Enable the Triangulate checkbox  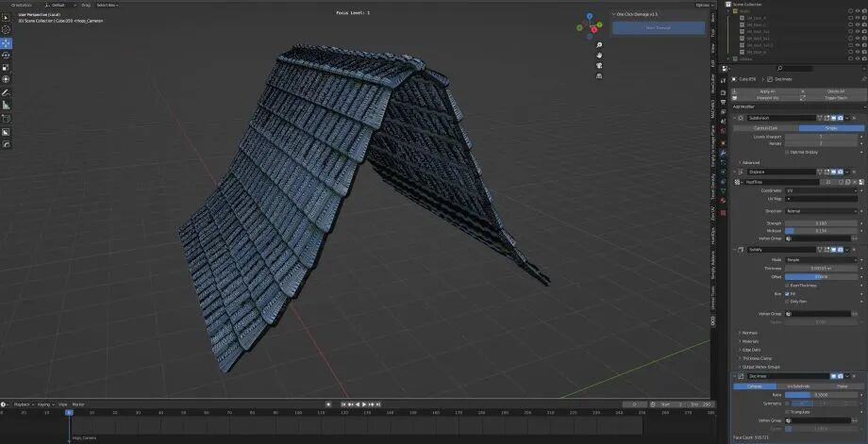(788, 412)
